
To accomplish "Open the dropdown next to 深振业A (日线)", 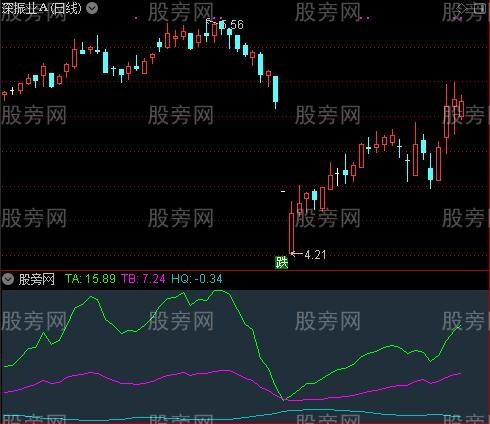I will [x=92, y=8].
